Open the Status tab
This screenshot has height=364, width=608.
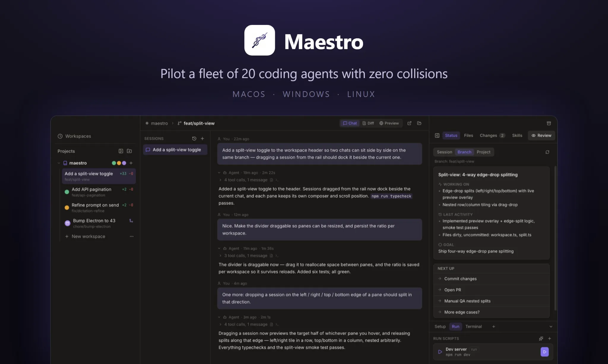tap(451, 135)
